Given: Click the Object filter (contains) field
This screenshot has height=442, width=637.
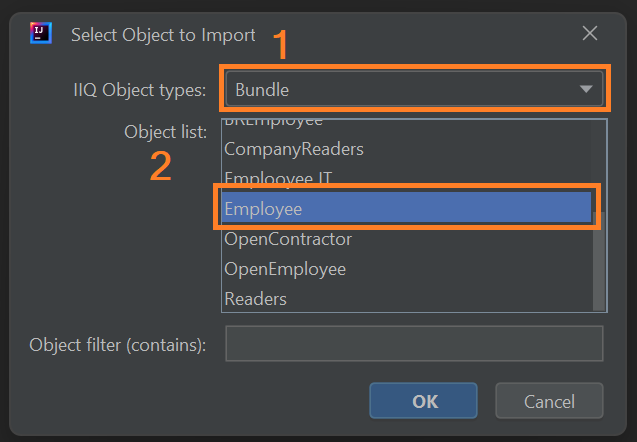Looking at the screenshot, I should (414, 344).
